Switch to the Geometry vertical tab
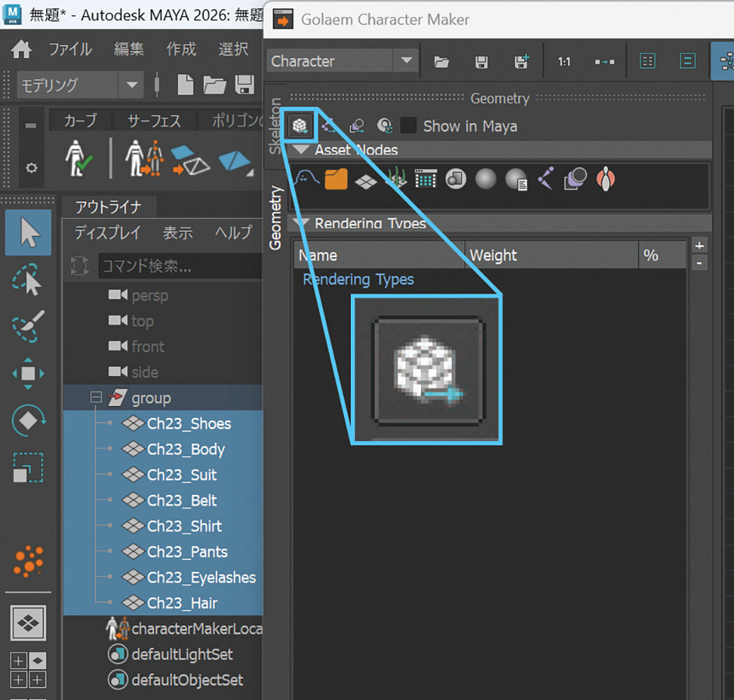Image resolution: width=734 pixels, height=700 pixels. (x=275, y=218)
